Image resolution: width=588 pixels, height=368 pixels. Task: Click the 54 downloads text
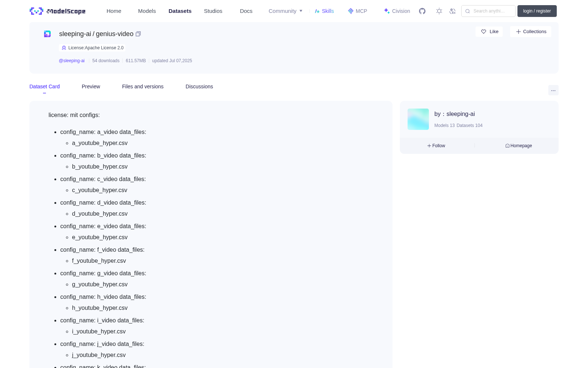[106, 61]
